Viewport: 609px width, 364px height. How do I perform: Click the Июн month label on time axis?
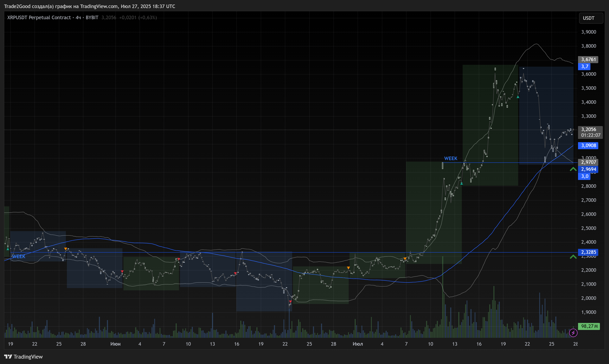pos(115,344)
